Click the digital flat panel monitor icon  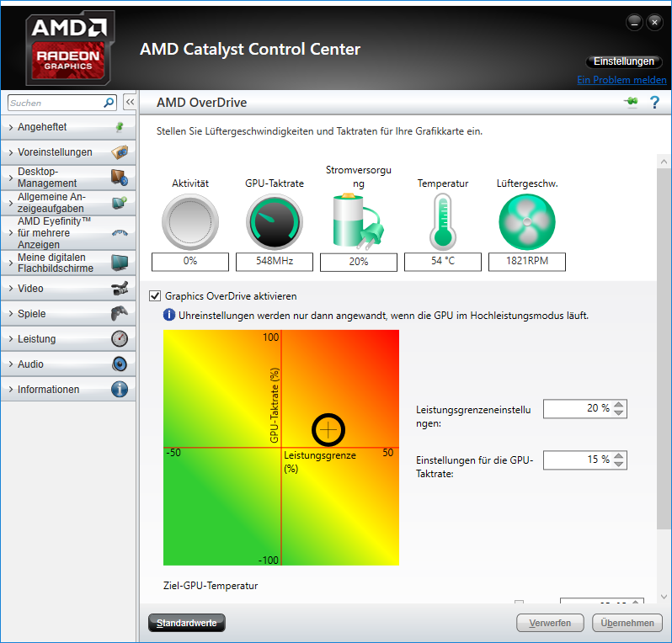[120, 263]
